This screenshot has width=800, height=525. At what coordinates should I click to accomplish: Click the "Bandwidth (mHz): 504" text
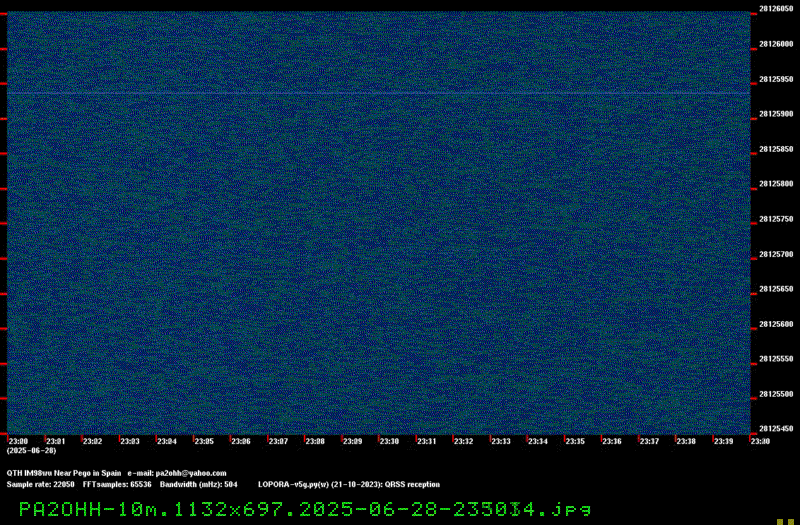[x=199, y=484]
